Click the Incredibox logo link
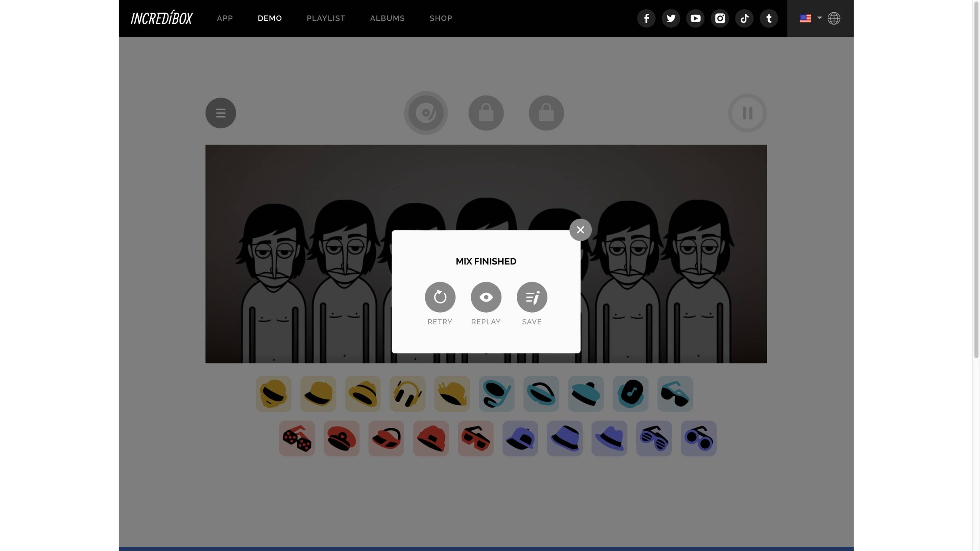Viewport: 980px width, 551px height. (x=162, y=18)
